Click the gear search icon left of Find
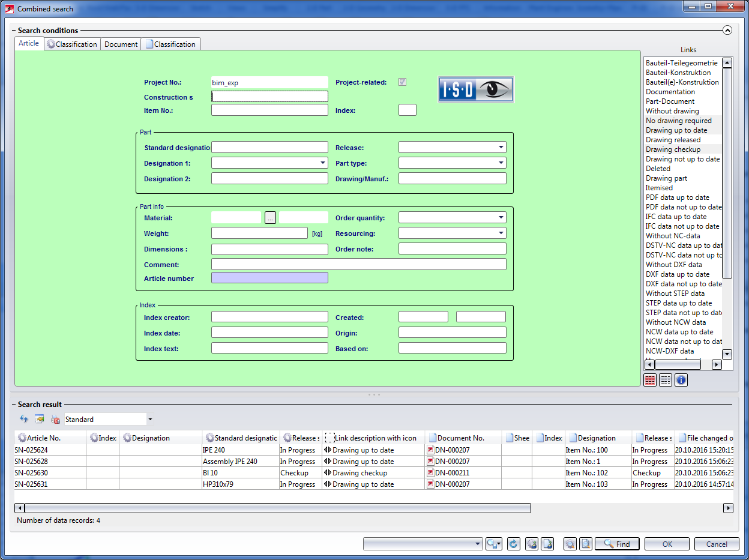This screenshot has height=560, width=749. (x=570, y=544)
